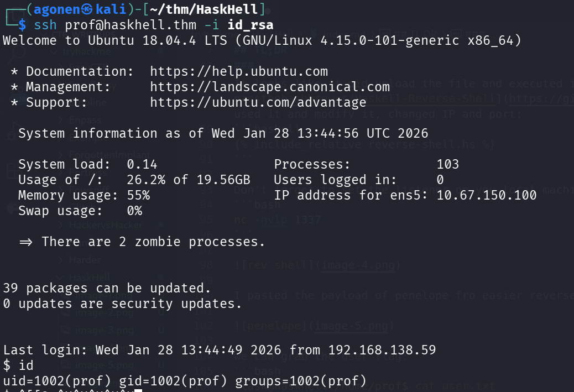The height and width of the screenshot is (392, 574).
Task: Open the ForgottenImplant folder entry
Action: pyautogui.click(x=109, y=155)
